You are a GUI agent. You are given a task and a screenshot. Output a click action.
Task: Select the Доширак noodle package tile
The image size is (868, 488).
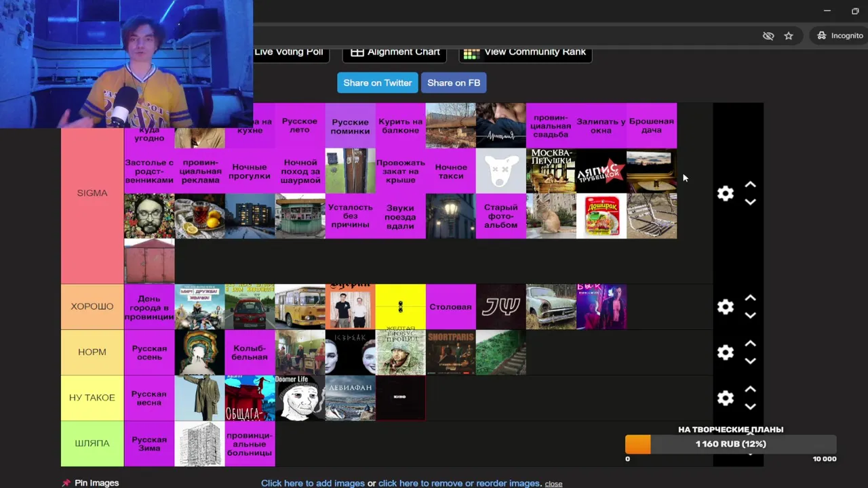click(x=601, y=216)
